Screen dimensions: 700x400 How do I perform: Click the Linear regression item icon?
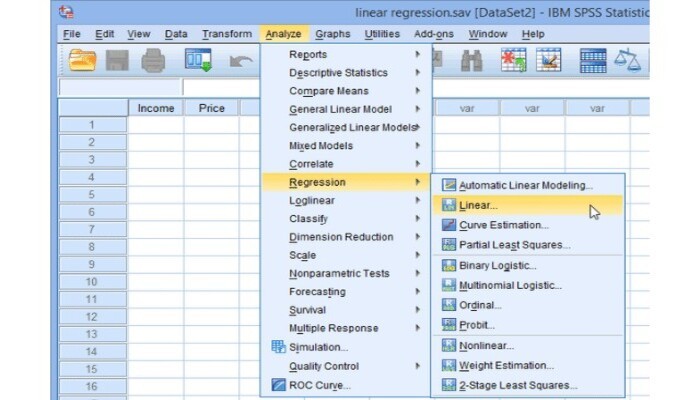coord(449,205)
